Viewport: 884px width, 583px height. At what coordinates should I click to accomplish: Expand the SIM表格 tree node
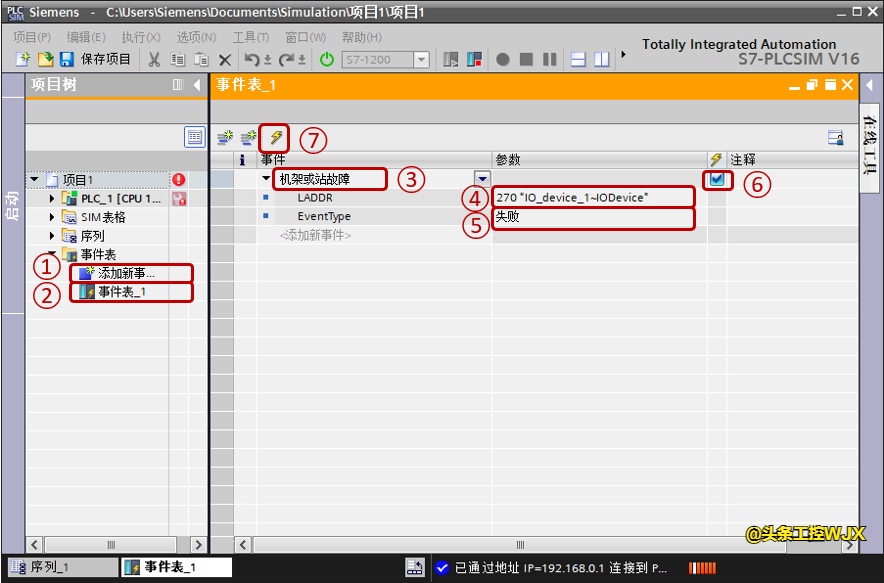pos(52,217)
